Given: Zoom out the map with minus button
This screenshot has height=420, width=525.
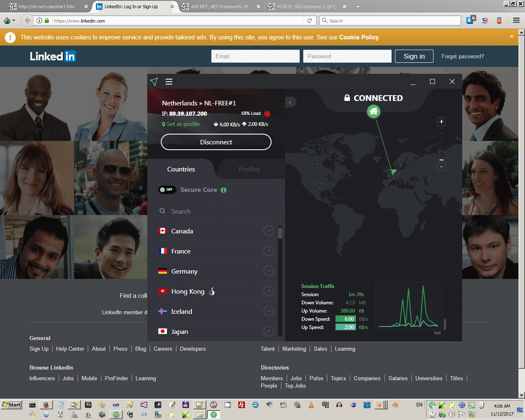Looking at the screenshot, I should click(441, 167).
